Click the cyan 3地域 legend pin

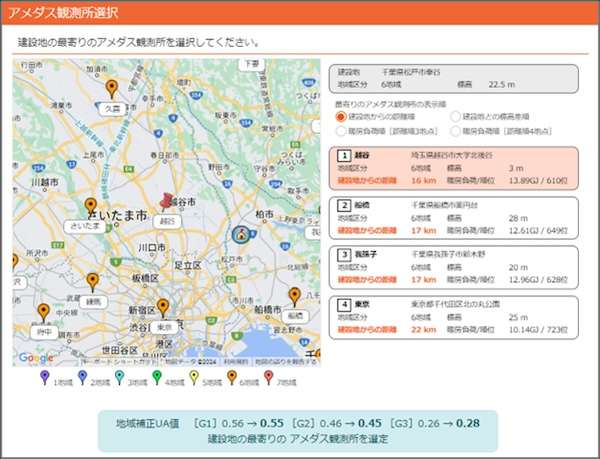(119, 377)
